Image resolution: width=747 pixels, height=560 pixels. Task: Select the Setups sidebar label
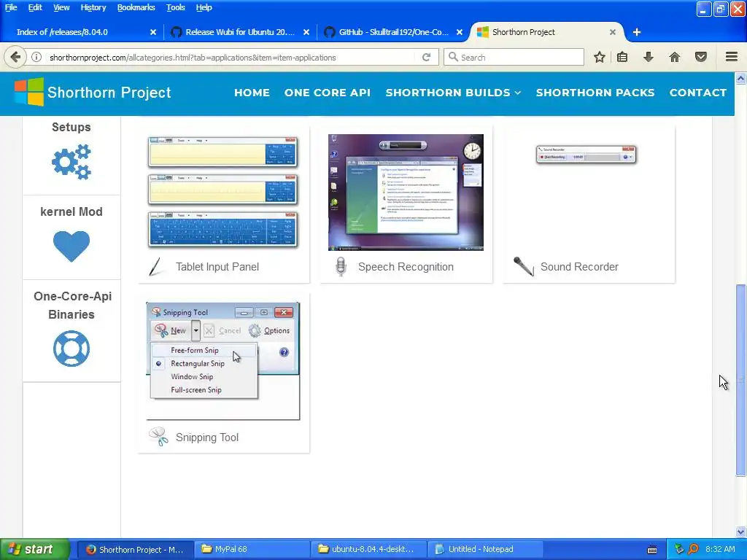(71, 127)
